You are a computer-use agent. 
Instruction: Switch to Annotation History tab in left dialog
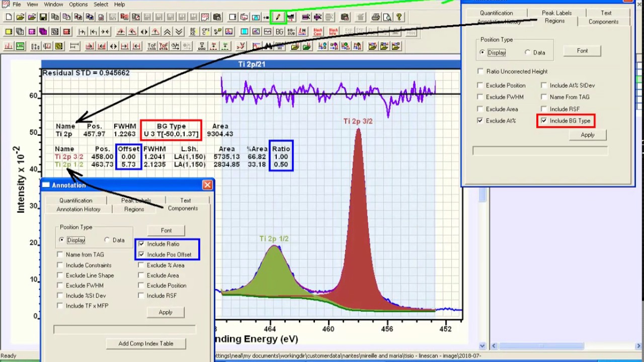[x=78, y=209]
